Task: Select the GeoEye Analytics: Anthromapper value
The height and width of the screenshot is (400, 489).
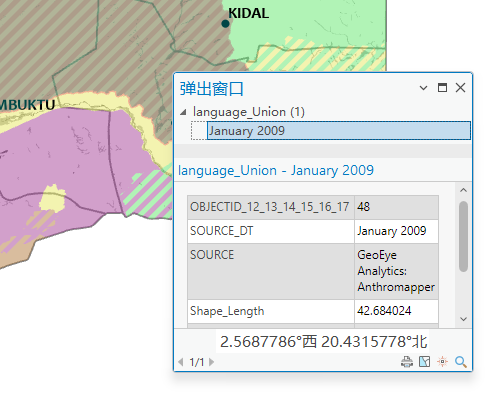Action: point(396,271)
